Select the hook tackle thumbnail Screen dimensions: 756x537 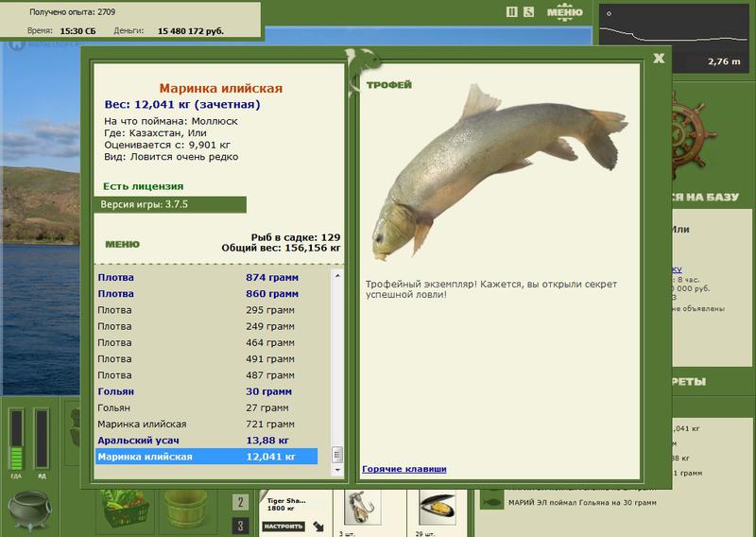click(363, 508)
